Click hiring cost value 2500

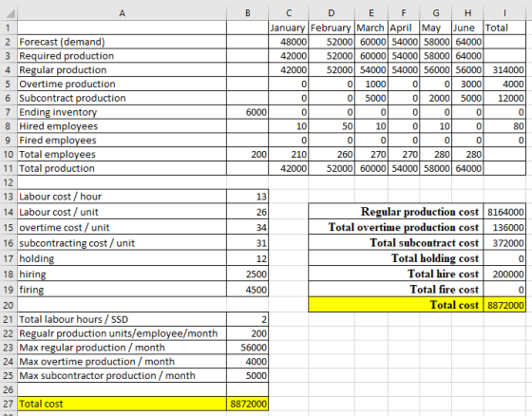(x=247, y=274)
